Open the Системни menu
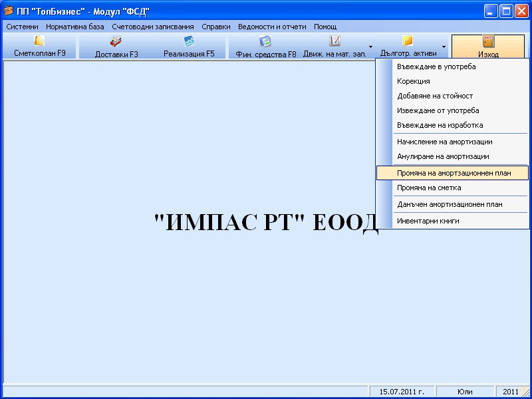This screenshot has width=532, height=399. point(23,27)
